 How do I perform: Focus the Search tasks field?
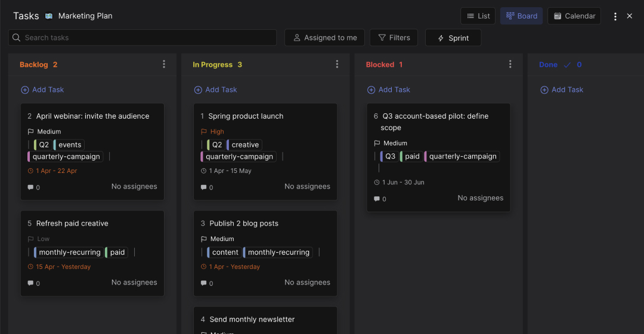(x=142, y=38)
